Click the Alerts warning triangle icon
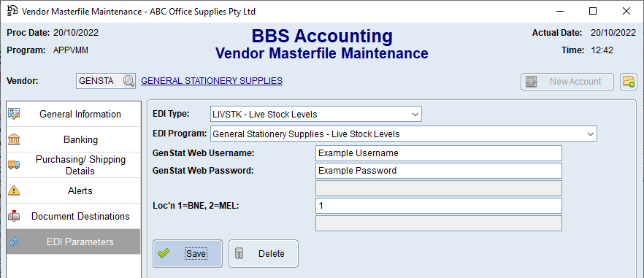This screenshot has height=278, width=644. [x=14, y=190]
